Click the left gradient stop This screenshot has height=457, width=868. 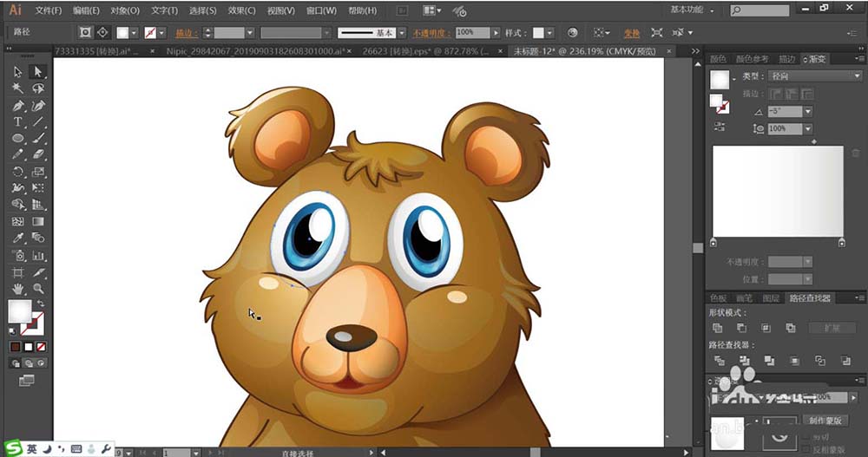[713, 243]
